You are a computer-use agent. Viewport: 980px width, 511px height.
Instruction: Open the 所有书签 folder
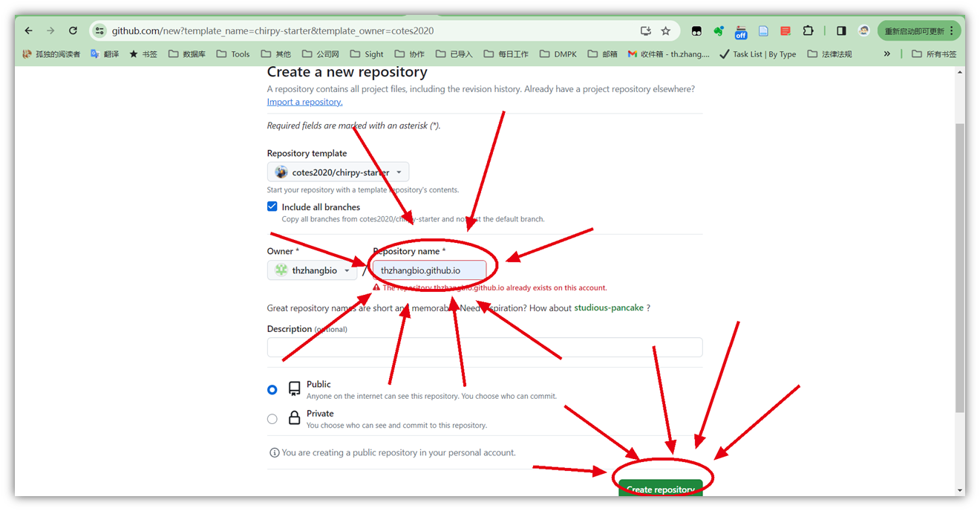934,54
